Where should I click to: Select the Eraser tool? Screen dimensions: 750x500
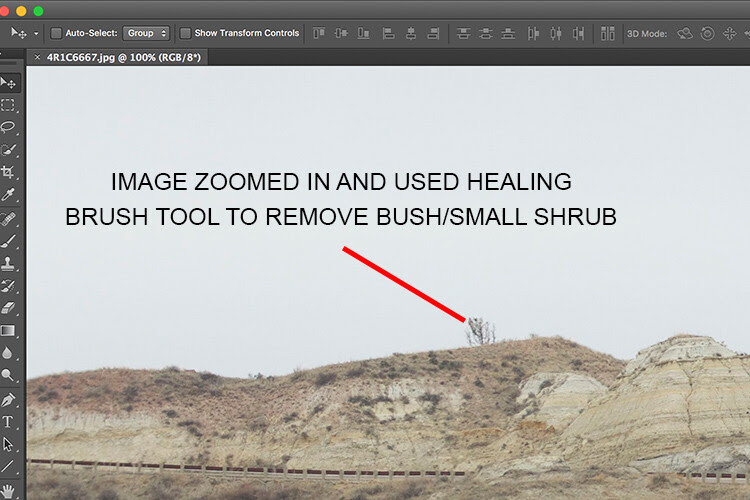click(x=8, y=308)
